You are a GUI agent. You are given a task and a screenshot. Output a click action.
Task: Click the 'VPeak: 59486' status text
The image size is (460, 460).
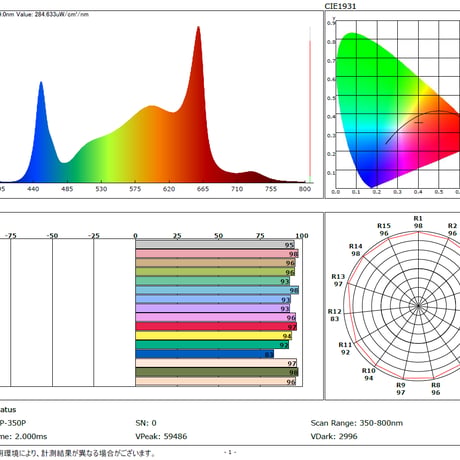tap(161, 436)
